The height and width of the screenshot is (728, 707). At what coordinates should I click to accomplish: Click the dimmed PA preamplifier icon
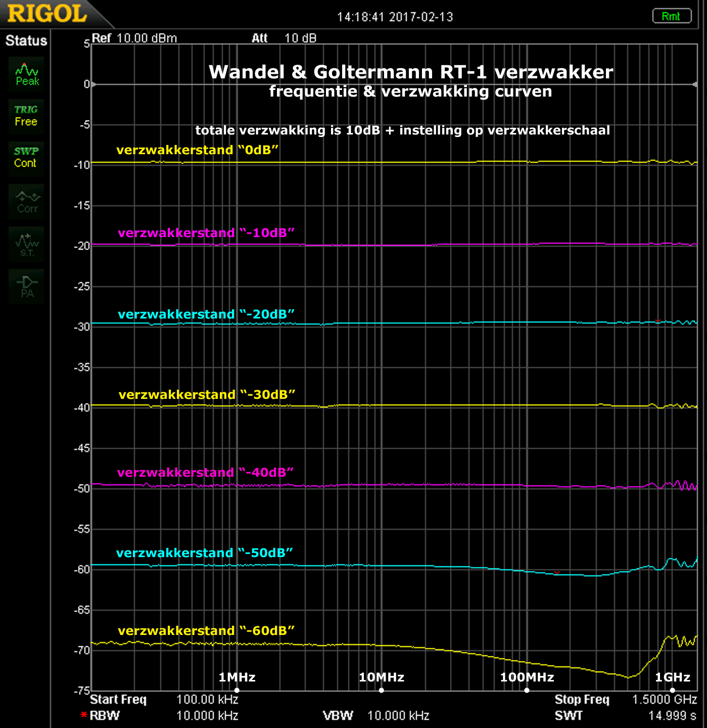[27, 287]
